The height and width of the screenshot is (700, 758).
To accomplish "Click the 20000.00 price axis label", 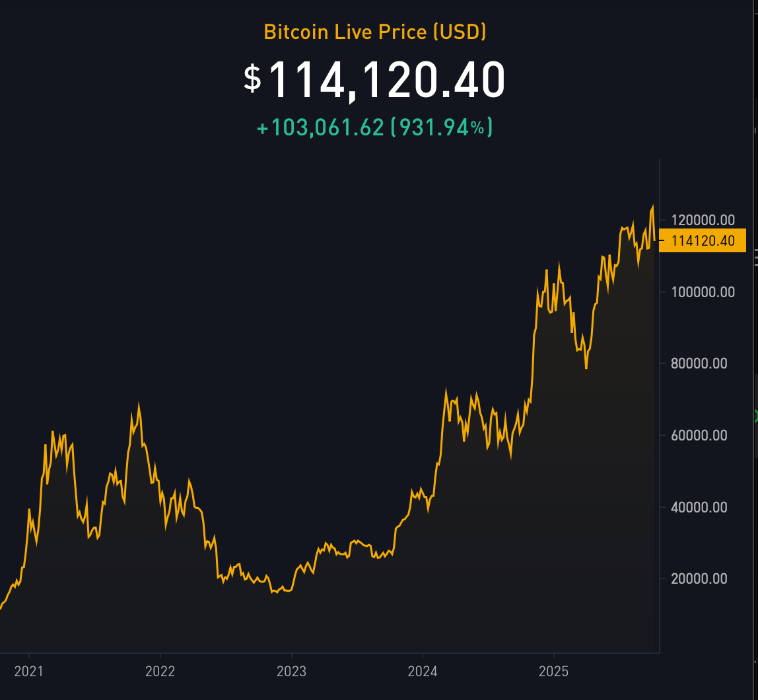I will click(x=699, y=578).
